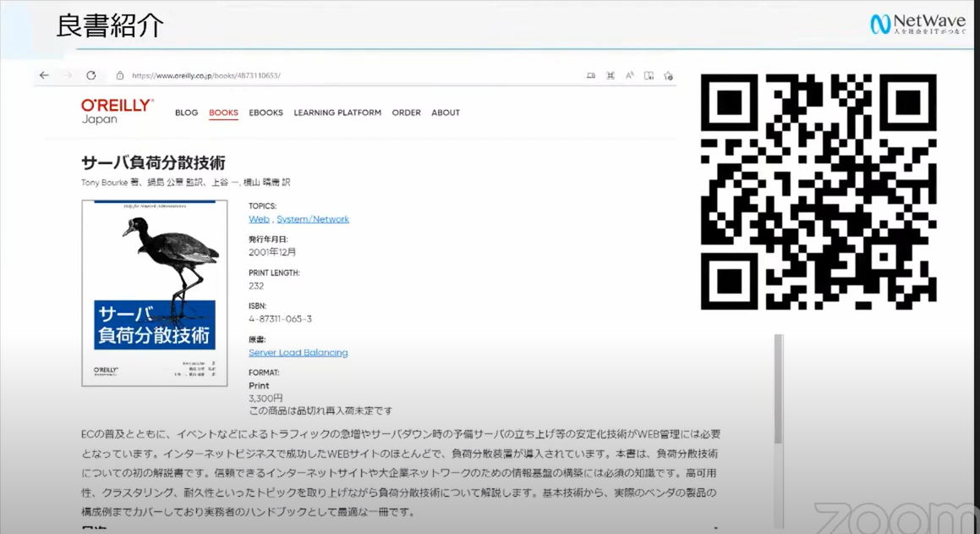980x534 pixels.
Task: Go back with the browser back arrow
Action: pos(44,75)
